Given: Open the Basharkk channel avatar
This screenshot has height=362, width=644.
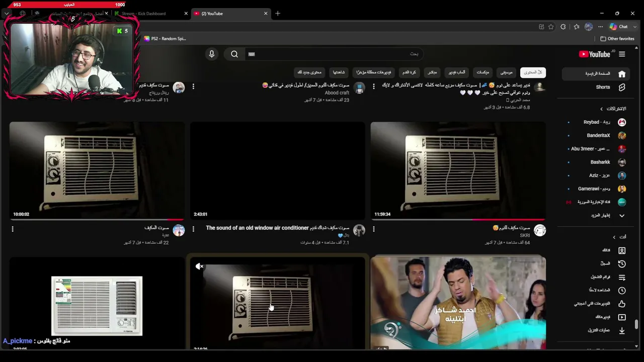Looking at the screenshot, I should 622,162.
